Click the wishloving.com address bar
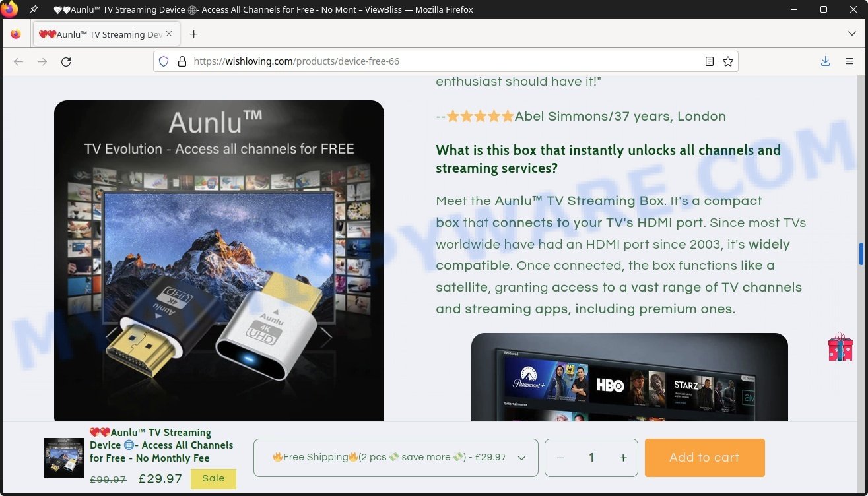 [446, 61]
